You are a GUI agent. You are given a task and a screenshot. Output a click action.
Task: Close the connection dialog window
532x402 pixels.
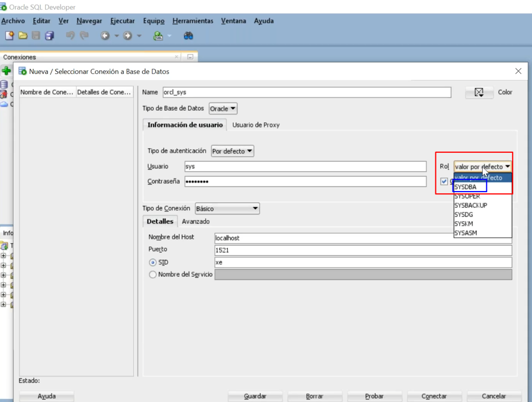[x=518, y=71]
